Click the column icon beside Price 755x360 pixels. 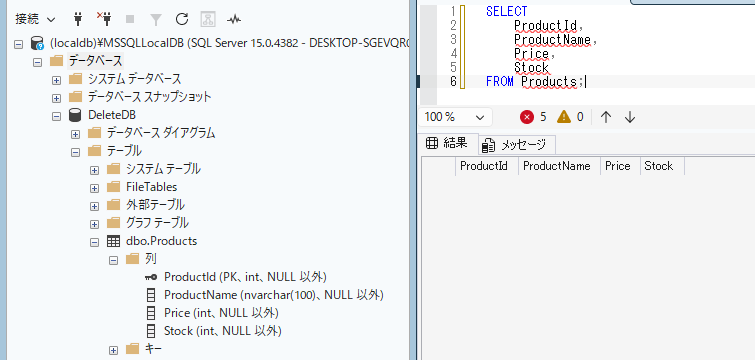tap(151, 313)
